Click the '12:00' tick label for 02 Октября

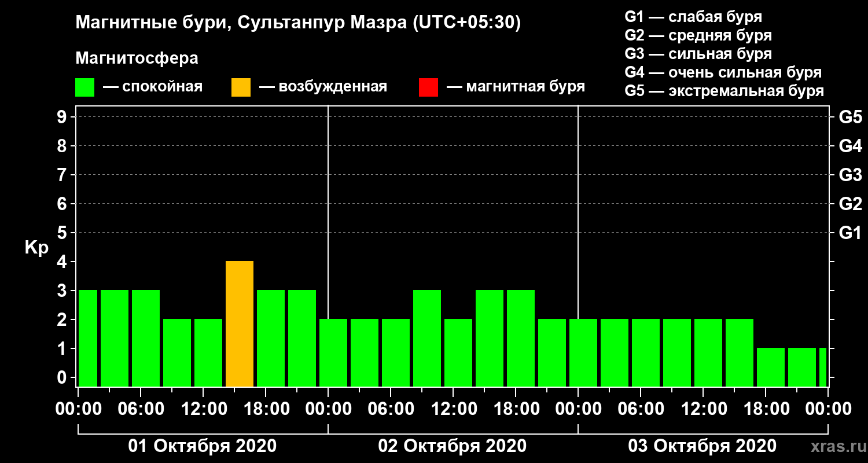click(453, 409)
